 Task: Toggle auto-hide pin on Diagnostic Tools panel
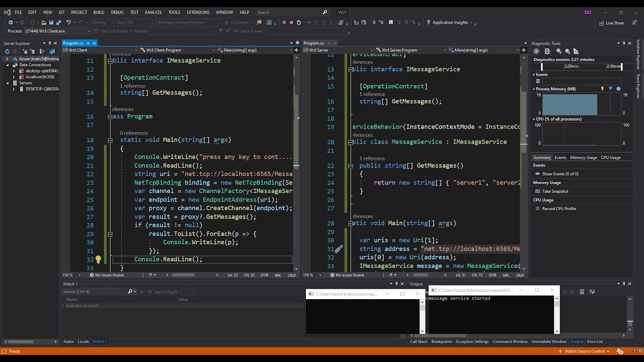coord(624,43)
